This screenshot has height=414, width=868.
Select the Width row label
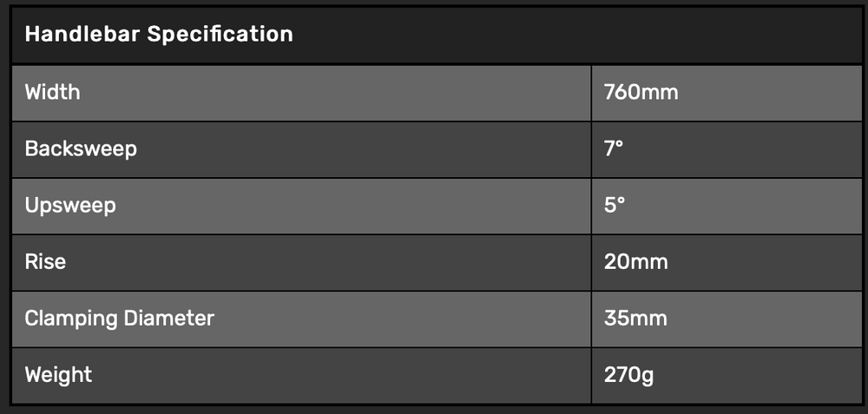click(x=52, y=92)
